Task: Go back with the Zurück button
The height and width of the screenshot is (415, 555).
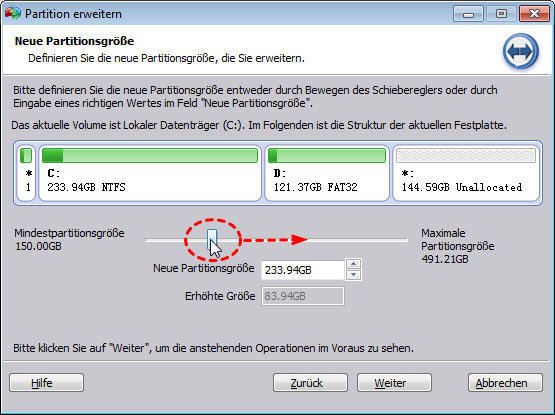Action: [x=310, y=383]
